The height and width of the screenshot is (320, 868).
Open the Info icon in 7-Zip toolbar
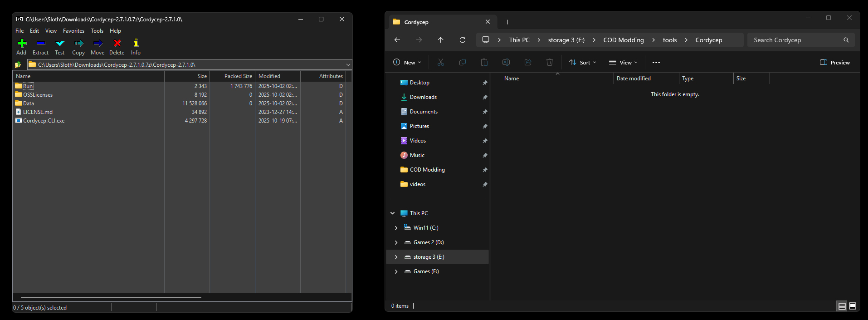[x=136, y=44]
